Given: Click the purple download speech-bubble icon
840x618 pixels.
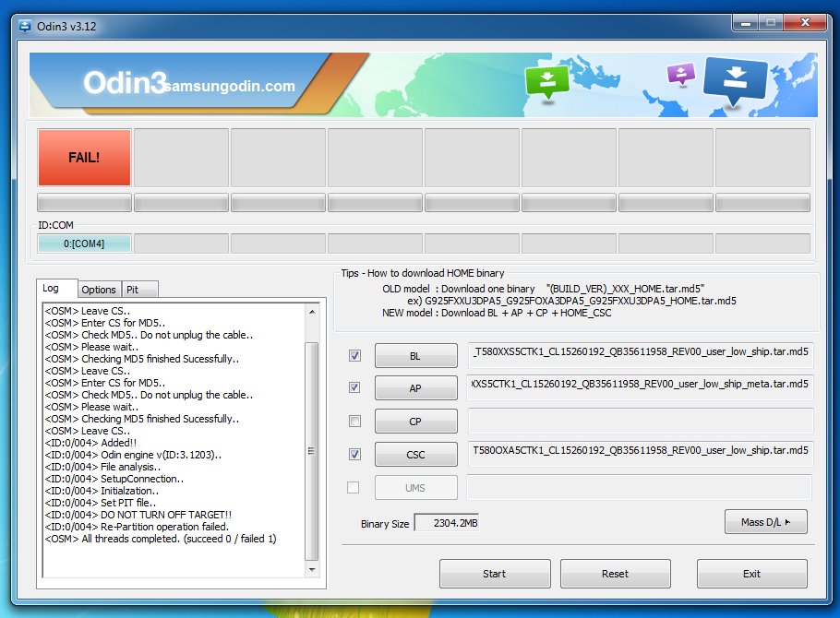Looking at the screenshot, I should tap(680, 74).
